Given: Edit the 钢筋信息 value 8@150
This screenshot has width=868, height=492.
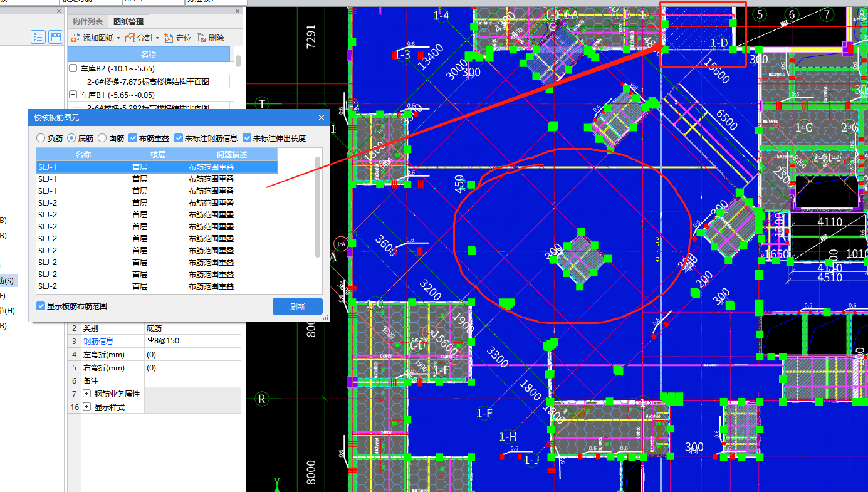Looking at the screenshot, I should coord(192,341).
